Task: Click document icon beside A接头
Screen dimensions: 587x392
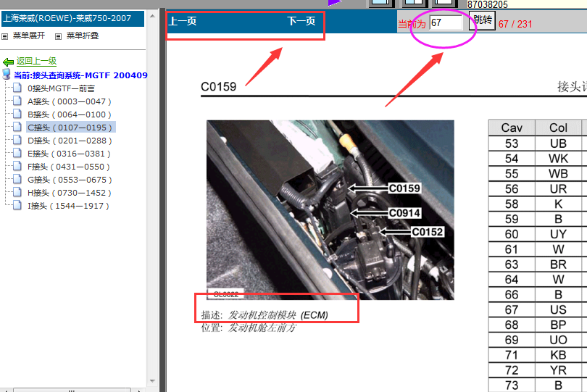Action: [17, 101]
